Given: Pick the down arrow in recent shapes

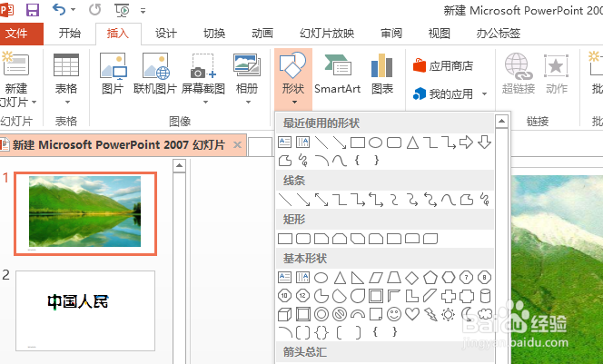Looking at the screenshot, I should click(x=485, y=143).
